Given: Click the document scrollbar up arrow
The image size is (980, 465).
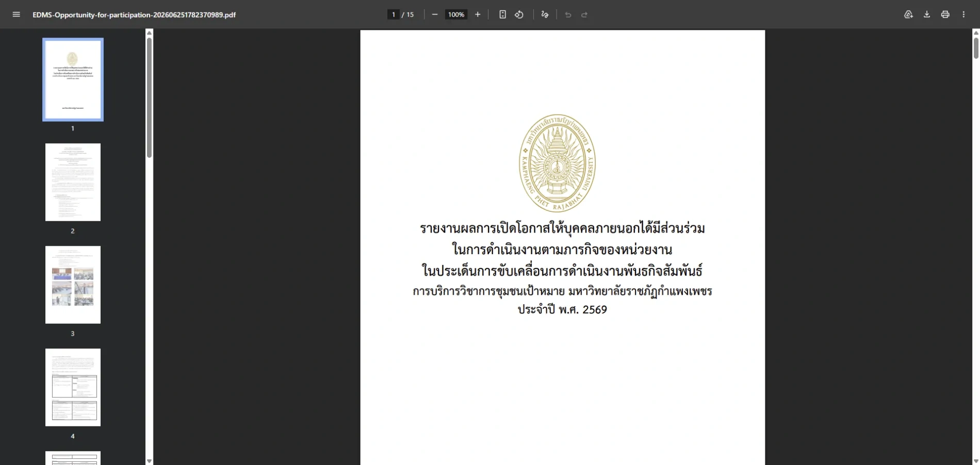Looking at the screenshot, I should [976, 32].
